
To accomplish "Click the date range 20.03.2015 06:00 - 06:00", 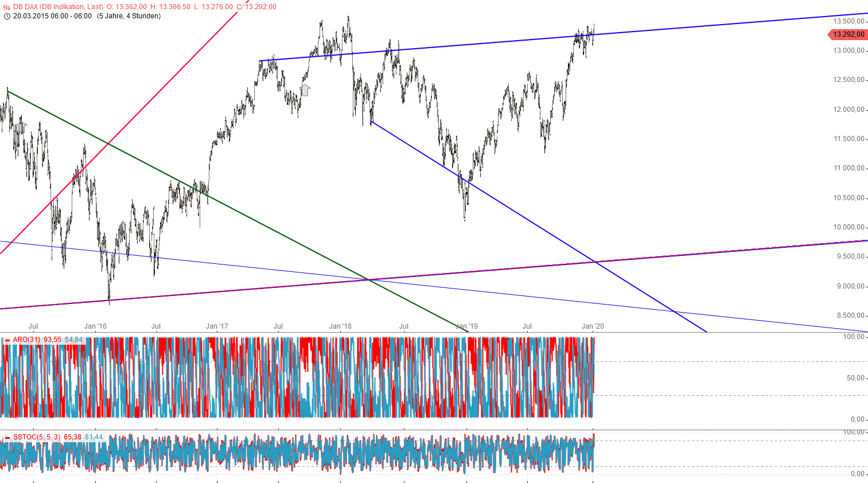I will pos(52,16).
